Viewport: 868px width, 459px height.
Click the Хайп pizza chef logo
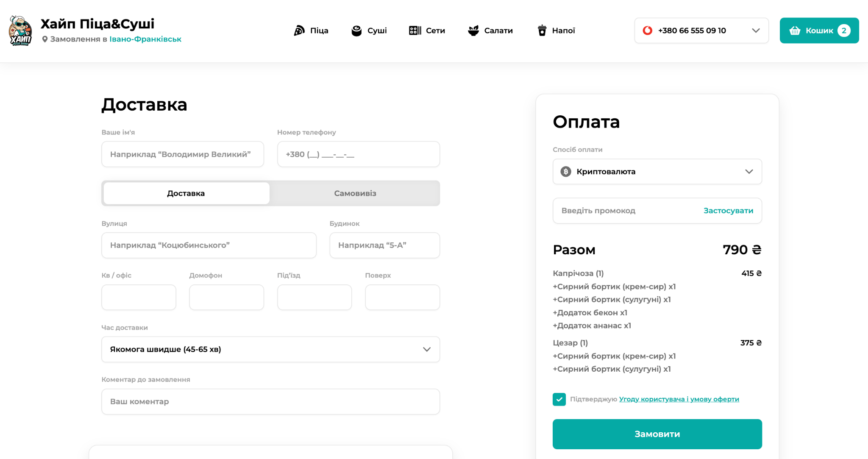click(20, 31)
